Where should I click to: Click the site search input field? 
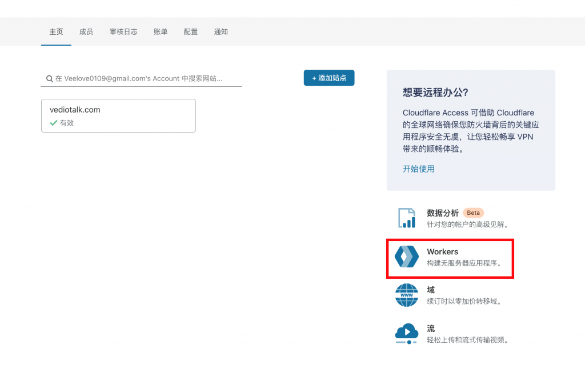click(x=142, y=78)
